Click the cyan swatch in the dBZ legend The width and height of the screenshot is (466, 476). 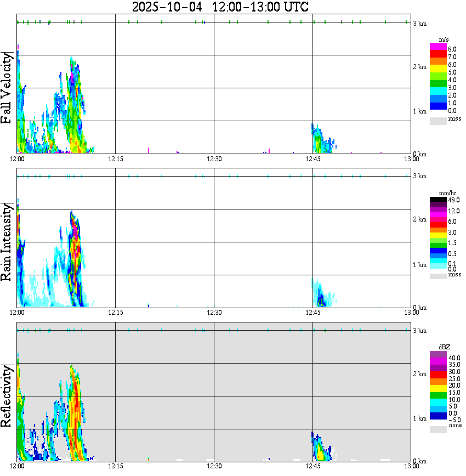coord(438,402)
